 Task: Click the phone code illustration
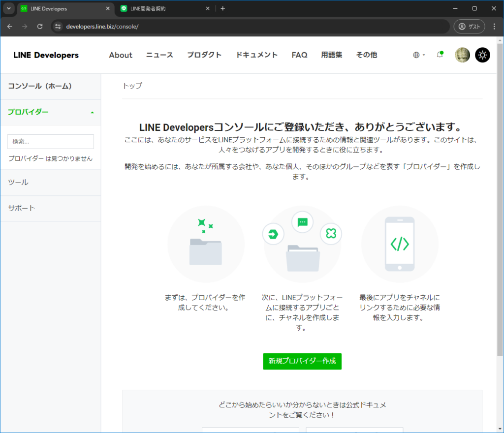(400, 244)
